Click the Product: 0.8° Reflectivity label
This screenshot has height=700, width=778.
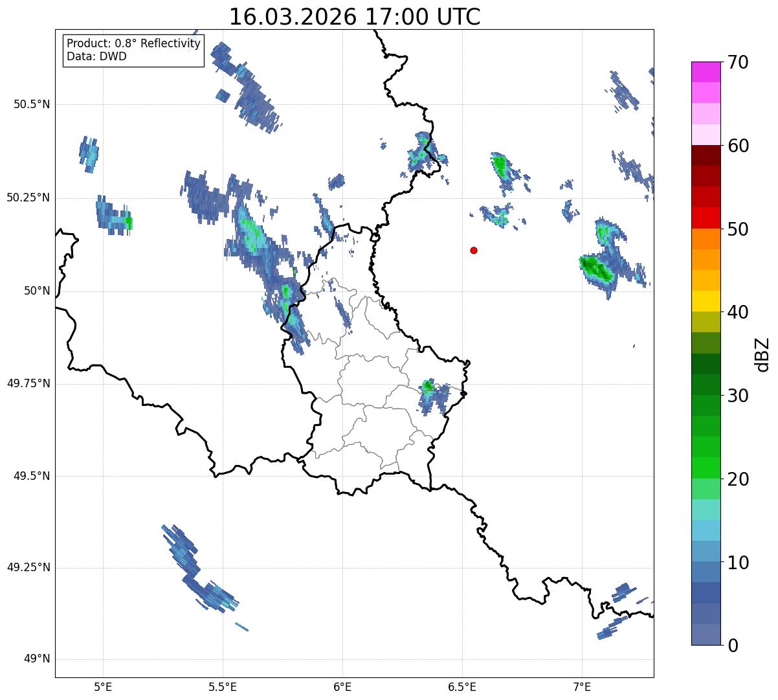[x=134, y=43]
